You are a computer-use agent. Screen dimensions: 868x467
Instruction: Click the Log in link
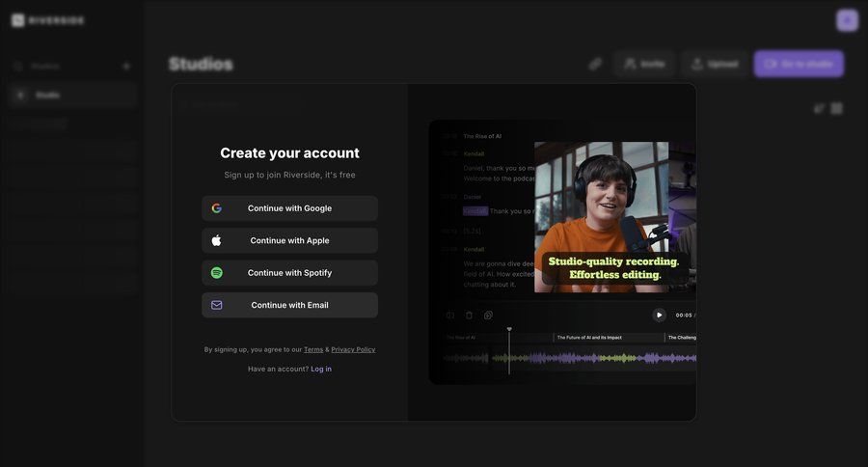coord(321,369)
